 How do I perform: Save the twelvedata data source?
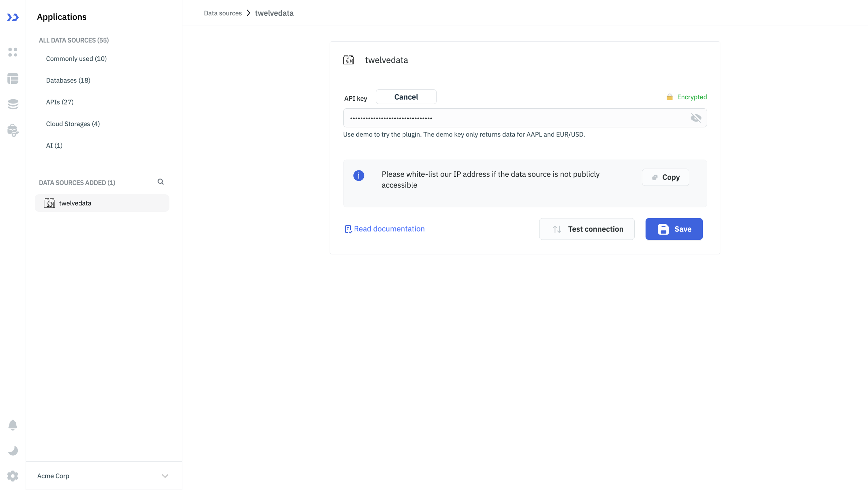674,229
